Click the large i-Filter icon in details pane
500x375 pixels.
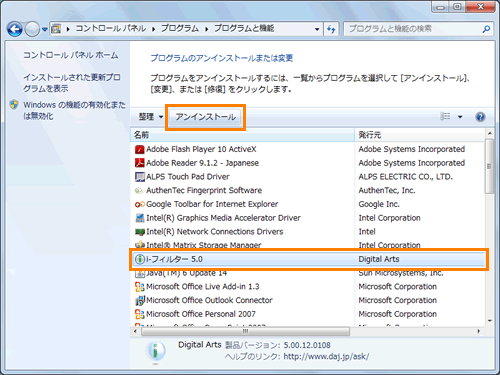[155, 351]
